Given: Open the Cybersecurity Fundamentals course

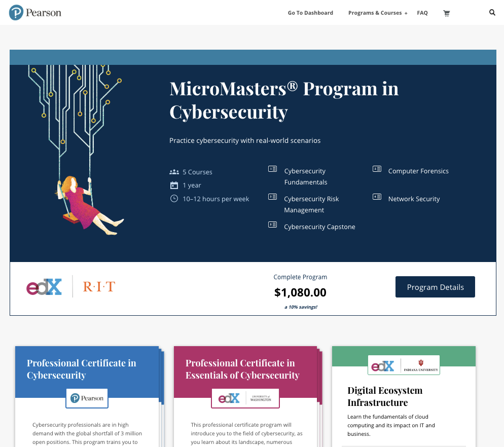Looking at the screenshot, I should point(305,176).
